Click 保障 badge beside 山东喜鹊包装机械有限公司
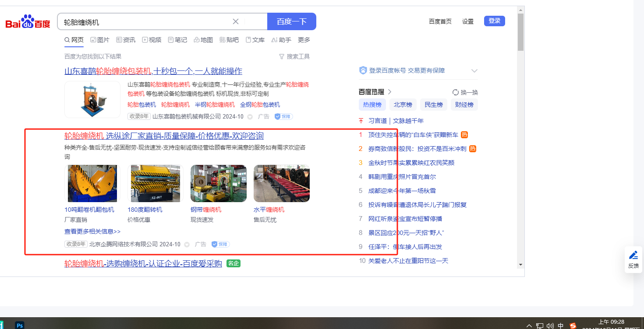 283,116
